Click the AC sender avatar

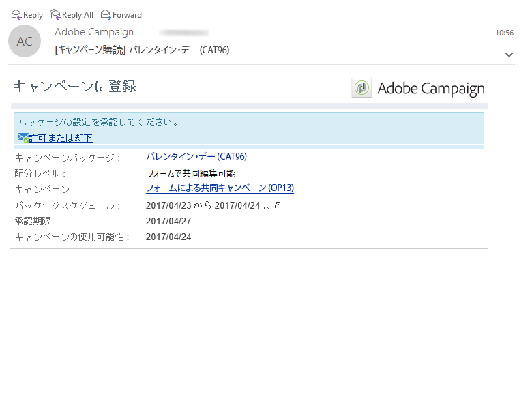25,41
